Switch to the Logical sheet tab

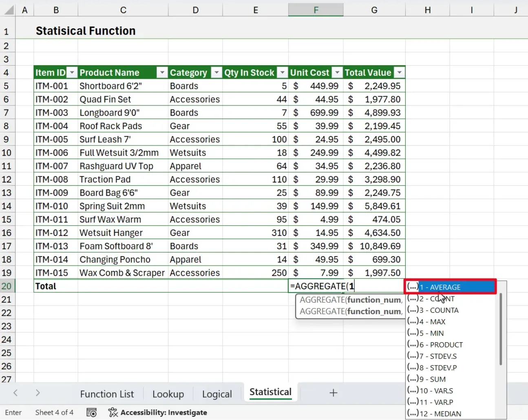(217, 394)
